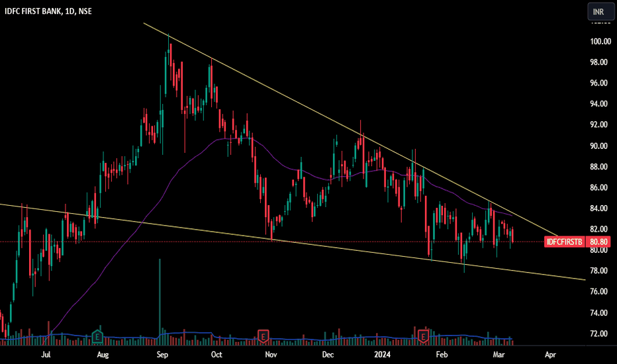Click the earnings marker near late January

tap(424, 336)
